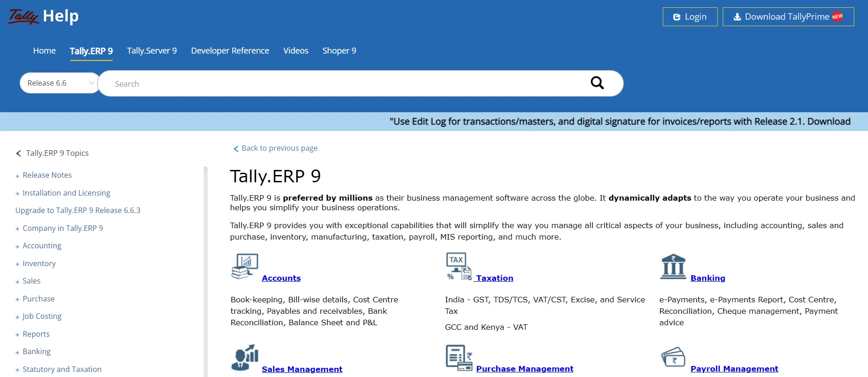This screenshot has height=377, width=868.
Task: Click the sidebar vertical scrollbar
Action: pos(206,272)
